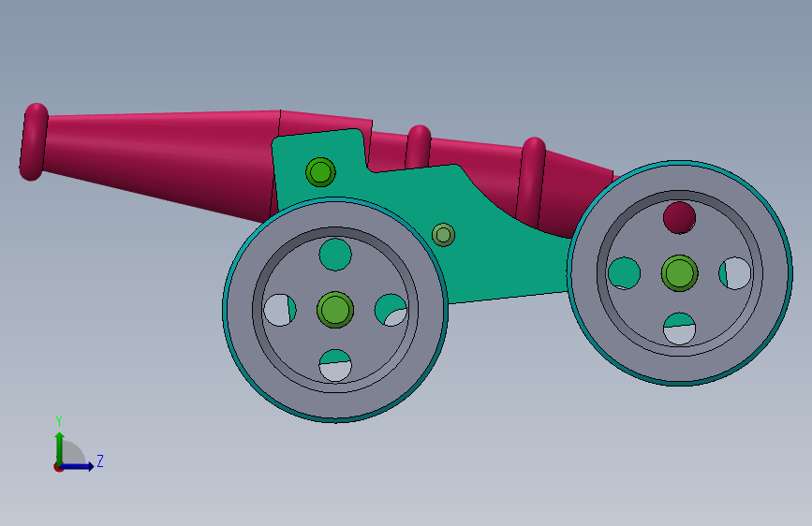Click the red origin dot of the coordinate triad
The image size is (812, 526).
point(58,467)
